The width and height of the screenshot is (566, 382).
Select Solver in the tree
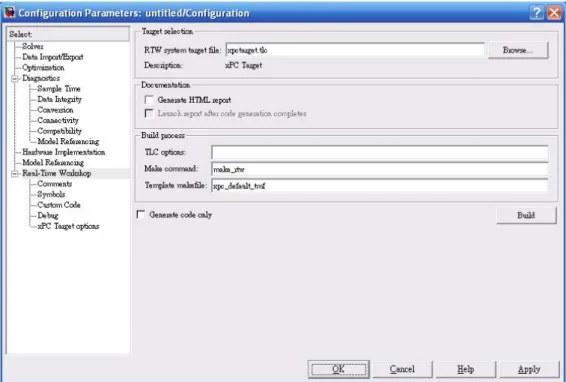32,46
